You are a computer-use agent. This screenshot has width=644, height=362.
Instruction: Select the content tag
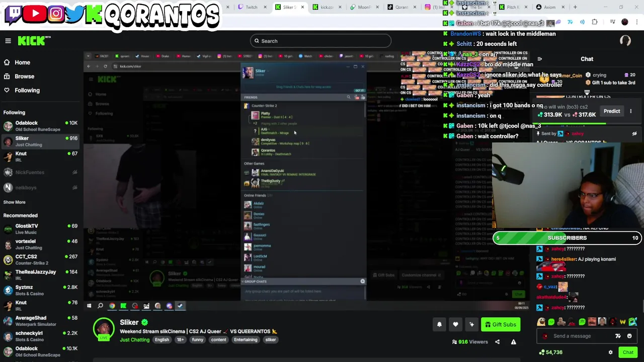(x=219, y=340)
